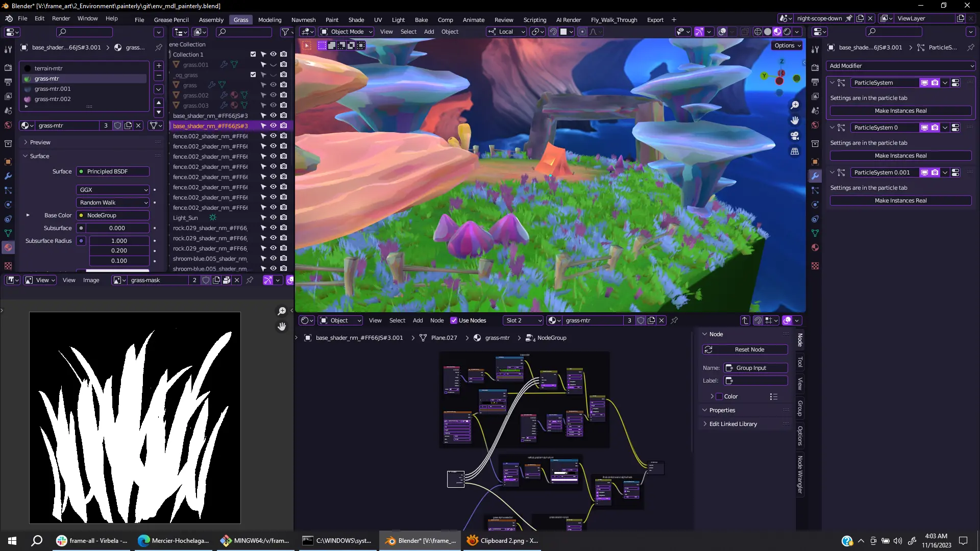Hide Light_Sun with its eye icon
Viewport: 980px width, 551px height.
[x=273, y=218]
